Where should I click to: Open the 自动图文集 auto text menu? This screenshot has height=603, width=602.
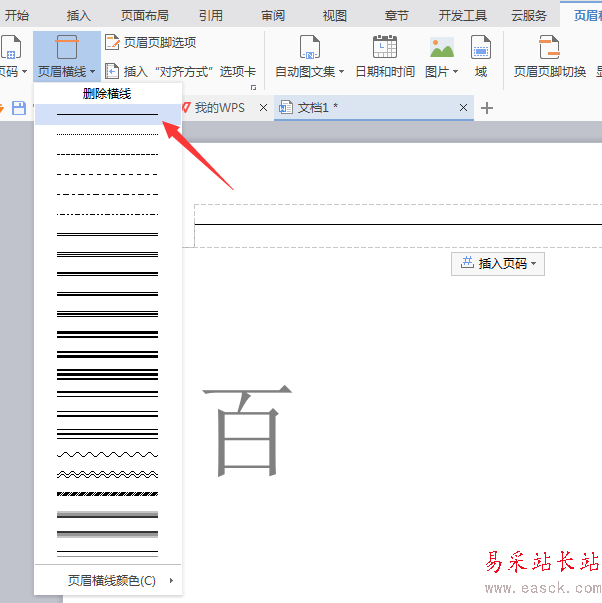tap(310, 57)
